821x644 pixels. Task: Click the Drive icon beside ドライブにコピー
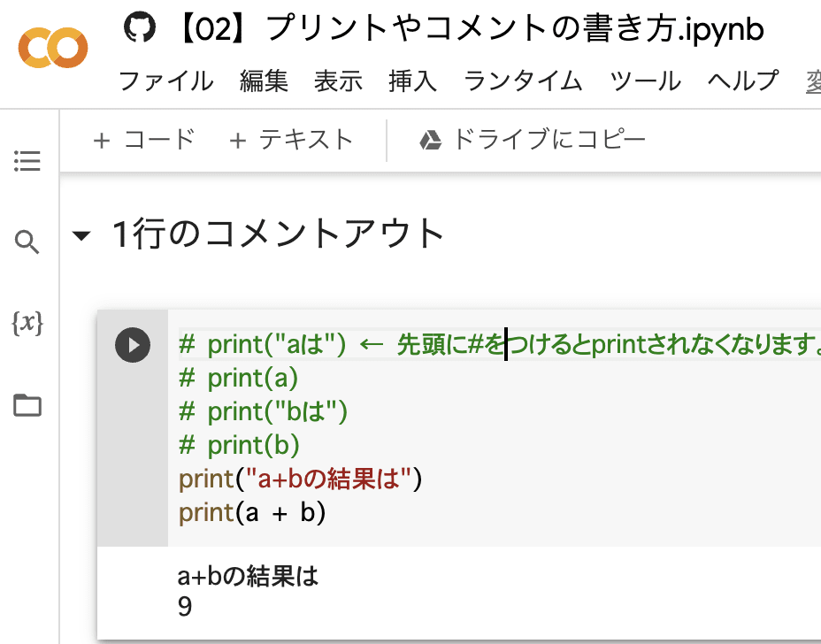pyautogui.click(x=430, y=139)
